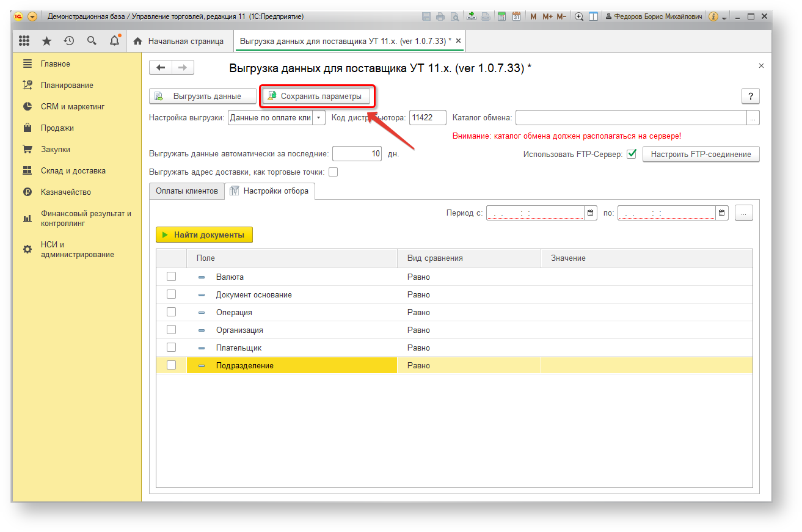Viewport: 802px width, 532px height.
Task: Click Равно in the Организация row
Action: tap(419, 330)
